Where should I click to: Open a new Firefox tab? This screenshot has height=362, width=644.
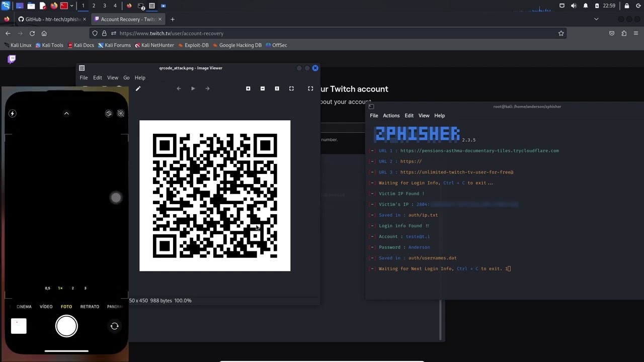173,19
